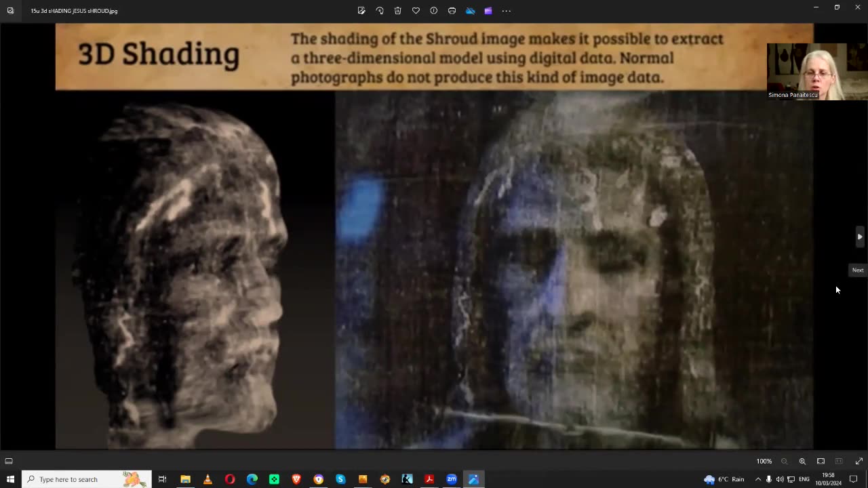Click the displayed Shroud 3D Shading image

(434, 236)
